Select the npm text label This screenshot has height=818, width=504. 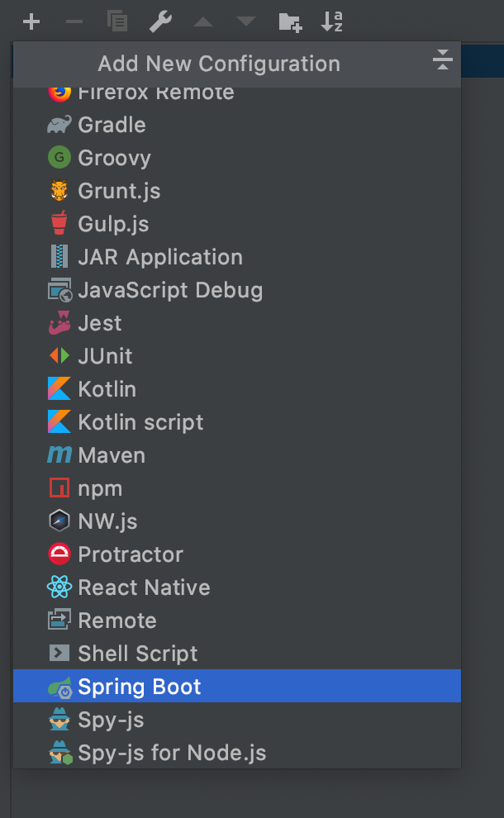tap(100, 489)
